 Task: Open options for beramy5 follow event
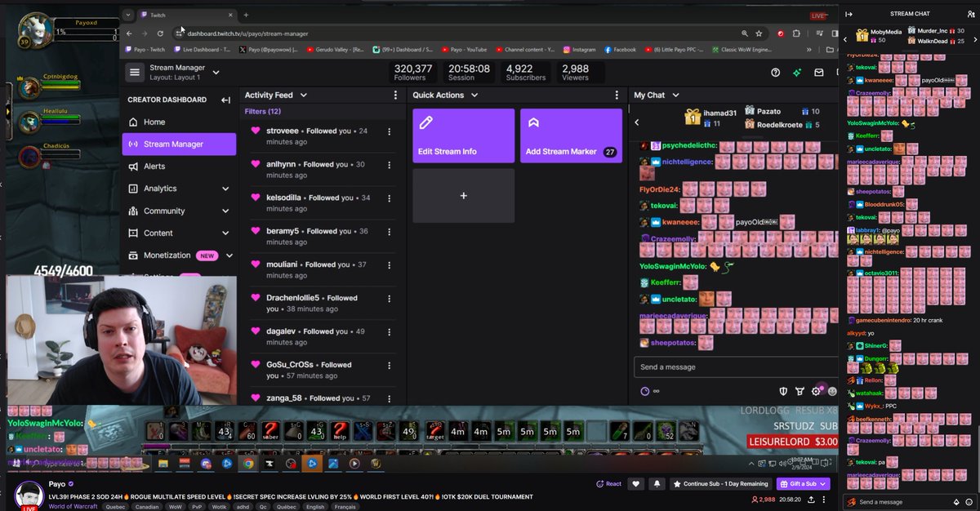[x=389, y=232]
